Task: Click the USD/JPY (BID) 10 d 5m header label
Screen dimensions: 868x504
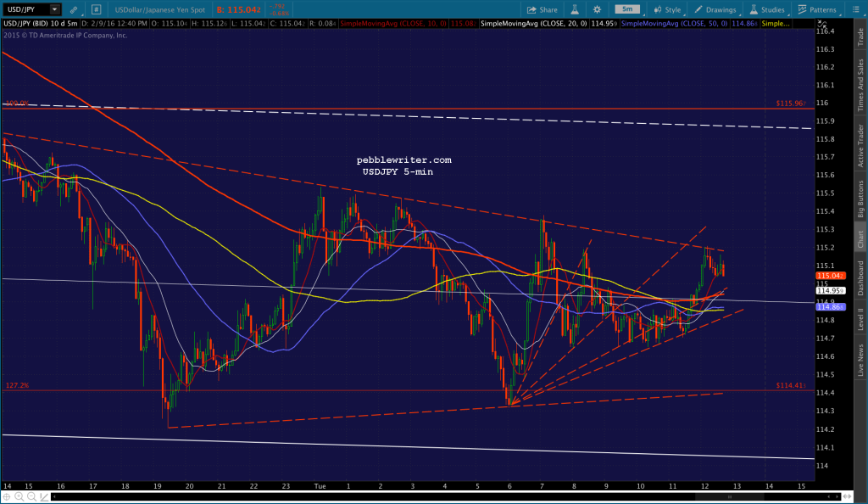Action: [41, 24]
